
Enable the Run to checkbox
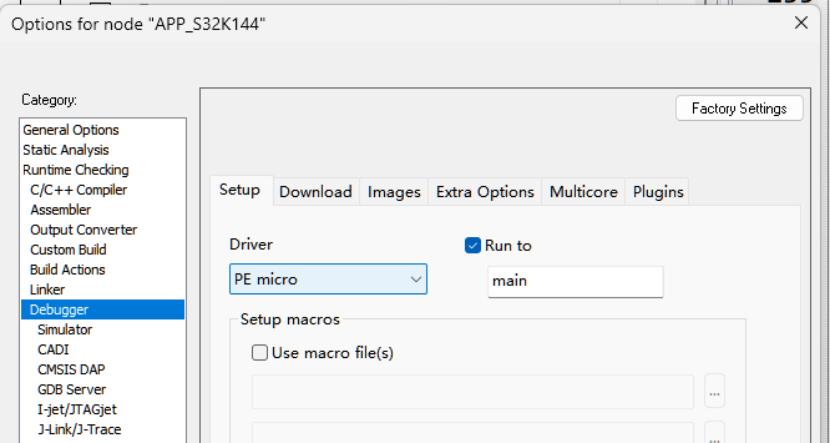click(473, 246)
